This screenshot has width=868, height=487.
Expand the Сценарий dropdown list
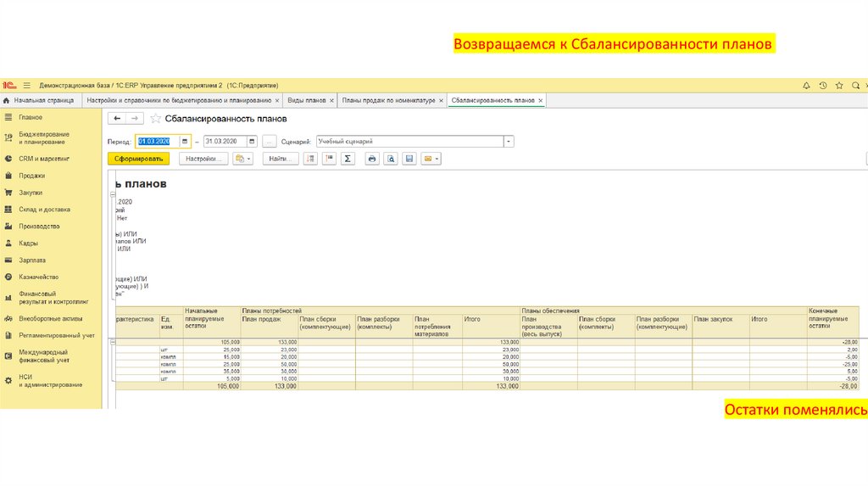(x=508, y=142)
